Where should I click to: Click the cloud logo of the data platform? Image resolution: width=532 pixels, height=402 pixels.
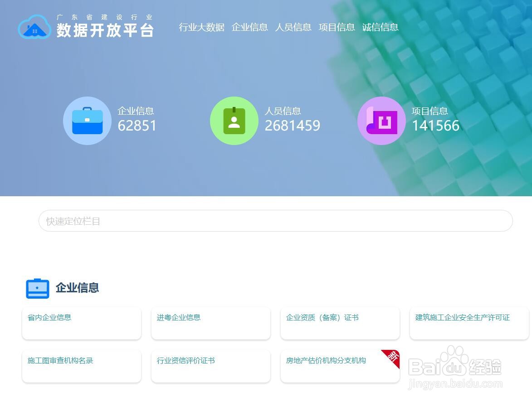(34, 27)
